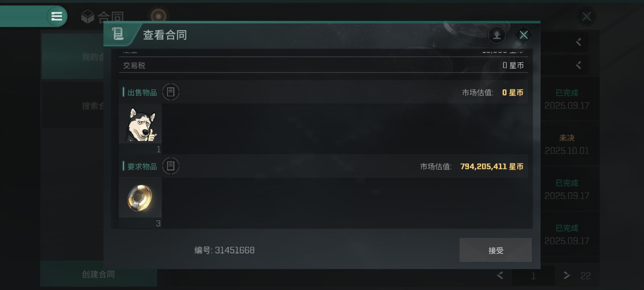Open the hamburger menu in top-left

(x=57, y=16)
